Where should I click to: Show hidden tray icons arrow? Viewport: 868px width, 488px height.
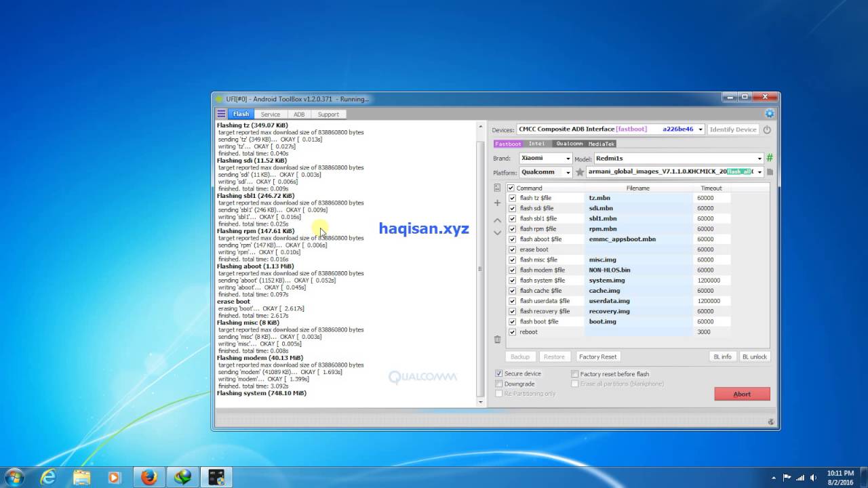coord(775,477)
